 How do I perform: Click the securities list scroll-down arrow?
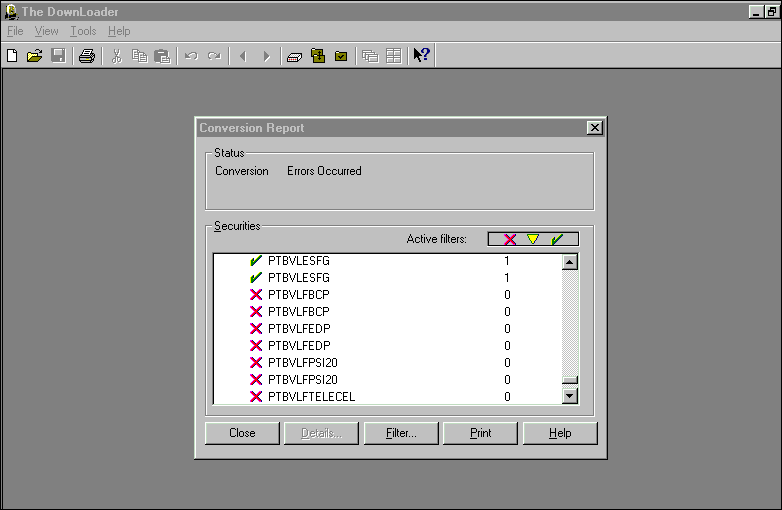[570, 396]
